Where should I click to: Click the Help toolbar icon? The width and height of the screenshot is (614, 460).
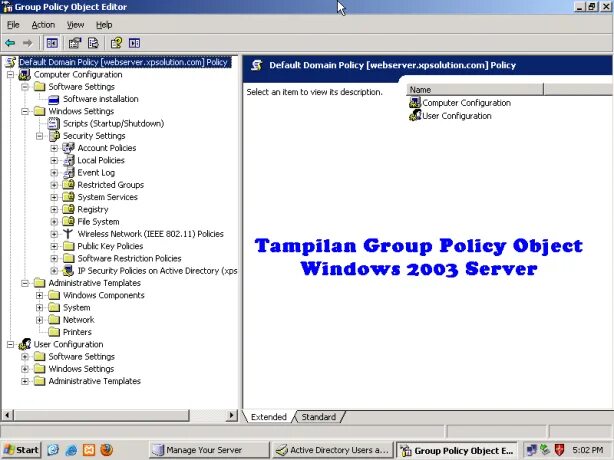[x=116, y=43]
